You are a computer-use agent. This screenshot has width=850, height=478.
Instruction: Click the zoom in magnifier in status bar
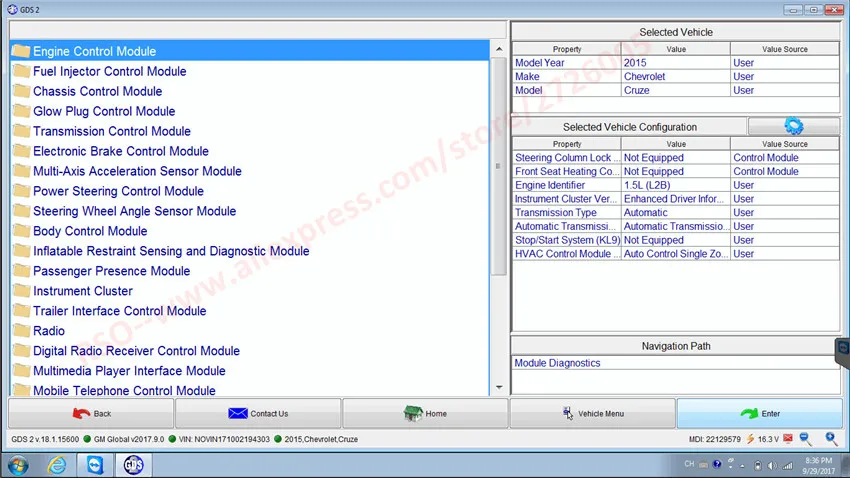[831, 439]
